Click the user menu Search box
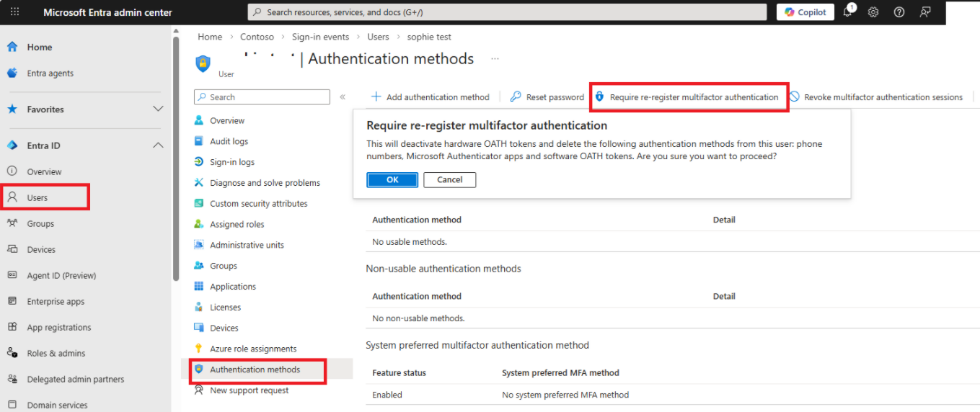The height and width of the screenshot is (412, 980). pos(262,97)
